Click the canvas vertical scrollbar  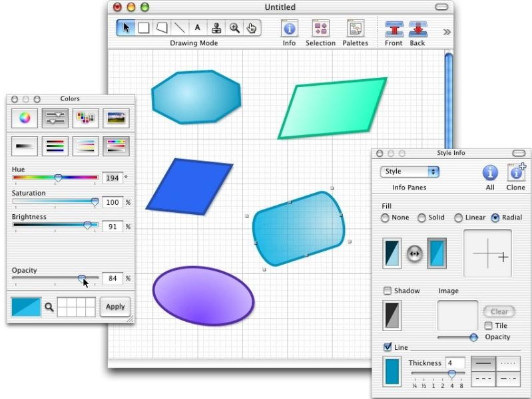(449, 102)
